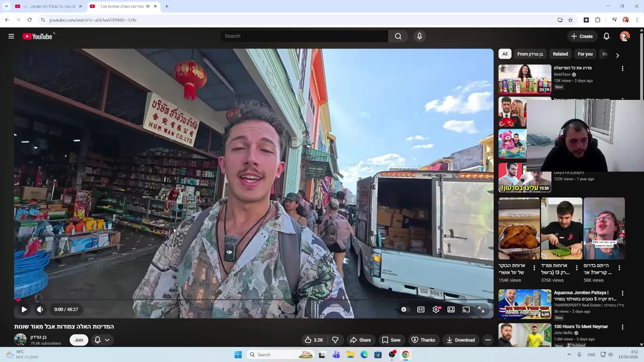Viewport: 644px width, 362px height.
Task: Select the Related filter chip
Action: click(560, 54)
